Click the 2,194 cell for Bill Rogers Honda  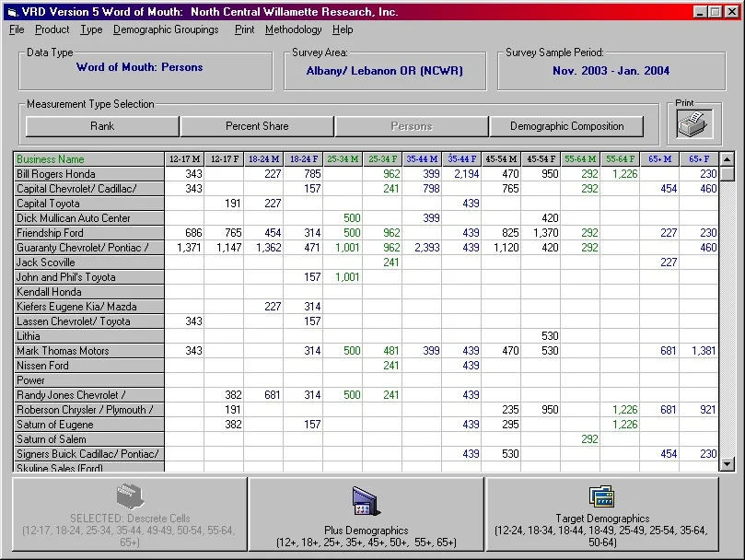[x=461, y=174]
